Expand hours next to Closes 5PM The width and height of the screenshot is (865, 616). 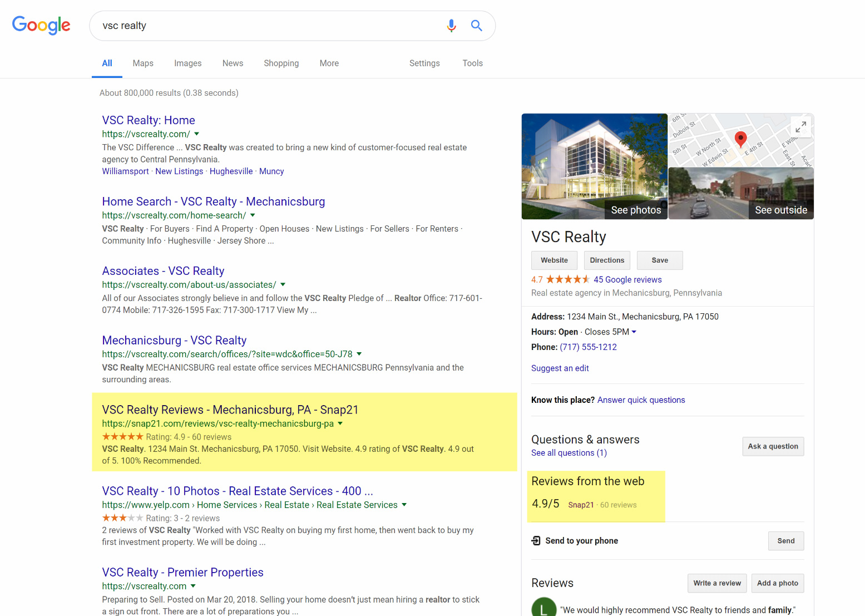(634, 332)
